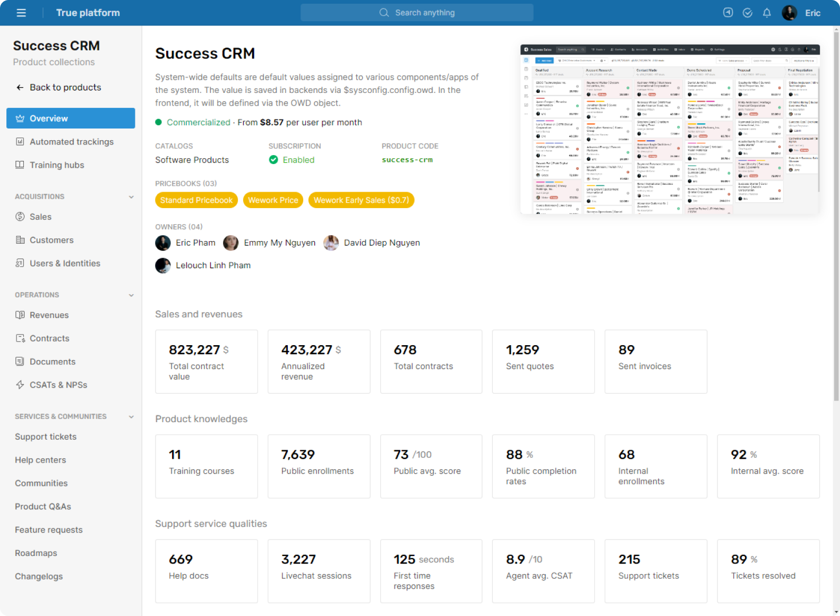This screenshot has height=616, width=840.
Task: Focus the Search anything field
Action: (x=417, y=13)
